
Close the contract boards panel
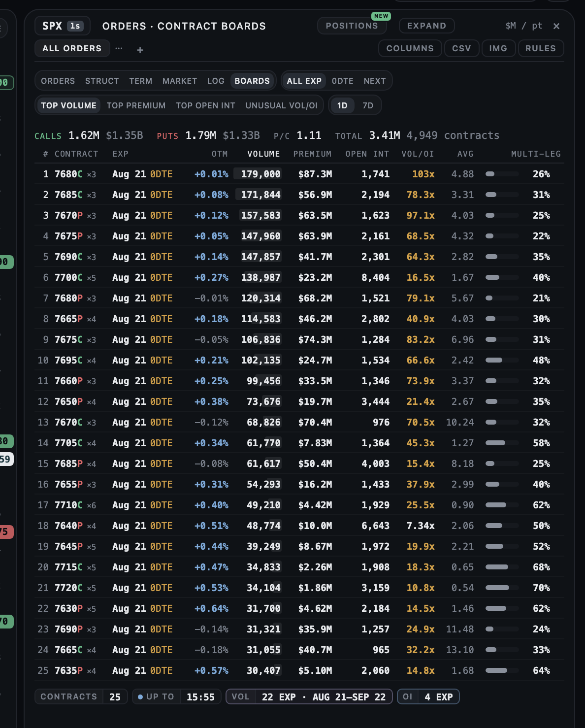556,26
